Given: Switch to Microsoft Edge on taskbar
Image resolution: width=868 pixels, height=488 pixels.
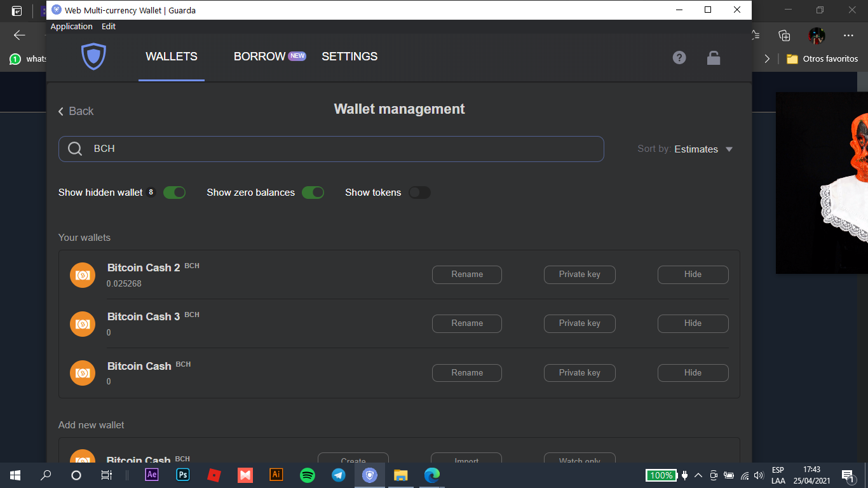Looking at the screenshot, I should (432, 475).
